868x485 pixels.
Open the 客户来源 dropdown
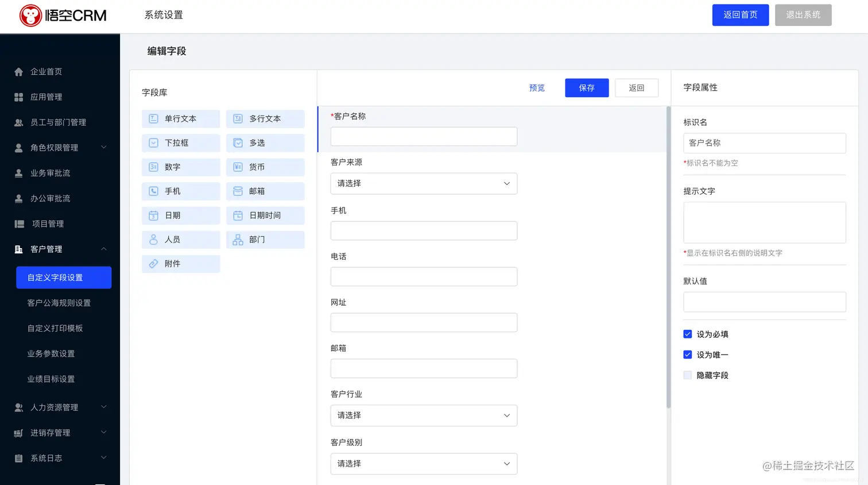423,183
